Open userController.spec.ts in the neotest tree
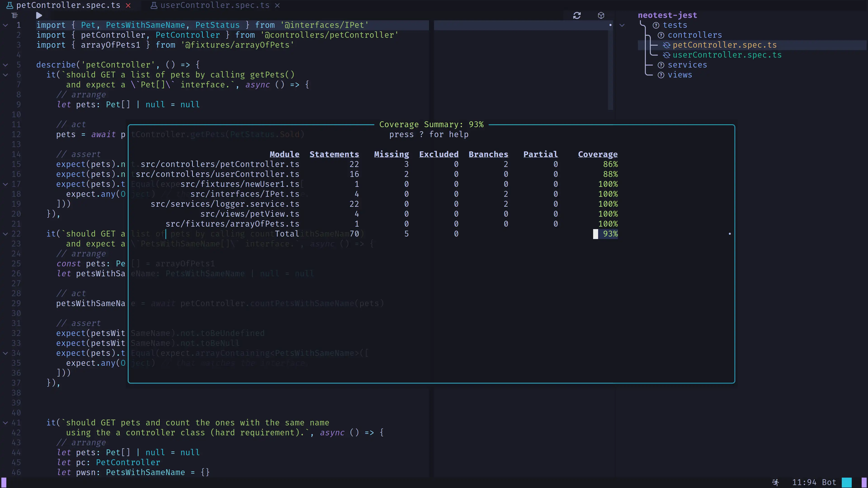Viewport: 868px width, 488px height. 727,55
